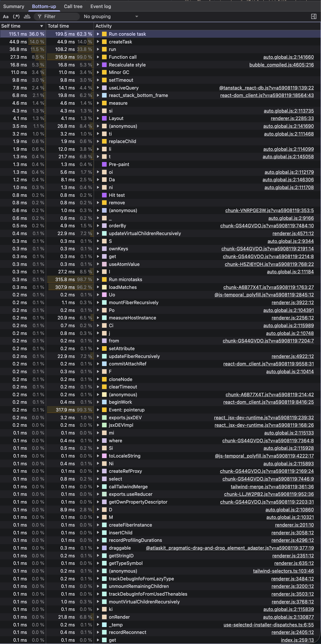Click the icon beside useLiveQuery
321x644 pixels.
pos(104,88)
